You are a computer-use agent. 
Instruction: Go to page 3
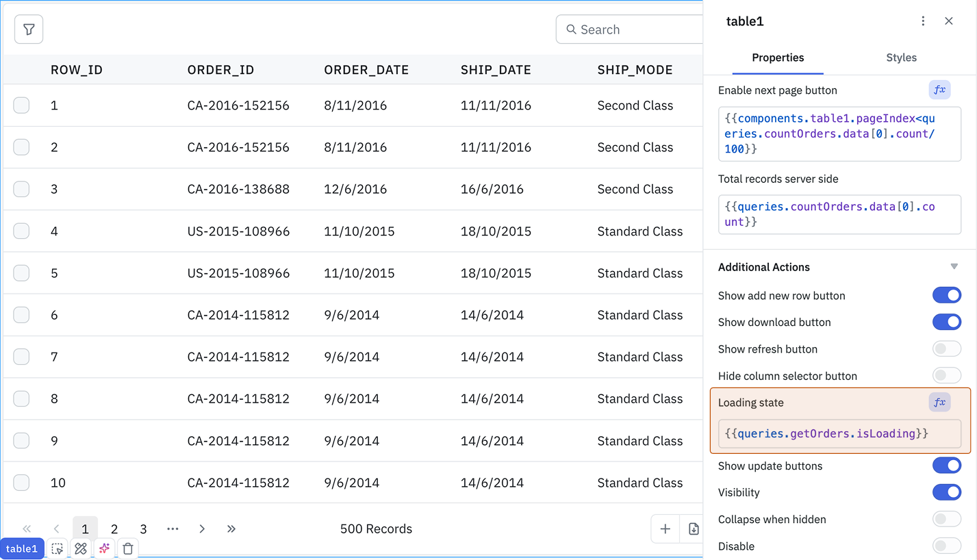(143, 529)
